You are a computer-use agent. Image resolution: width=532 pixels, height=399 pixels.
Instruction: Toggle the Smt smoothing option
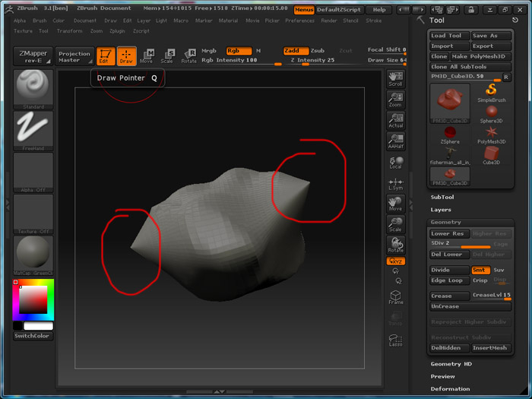(x=479, y=270)
